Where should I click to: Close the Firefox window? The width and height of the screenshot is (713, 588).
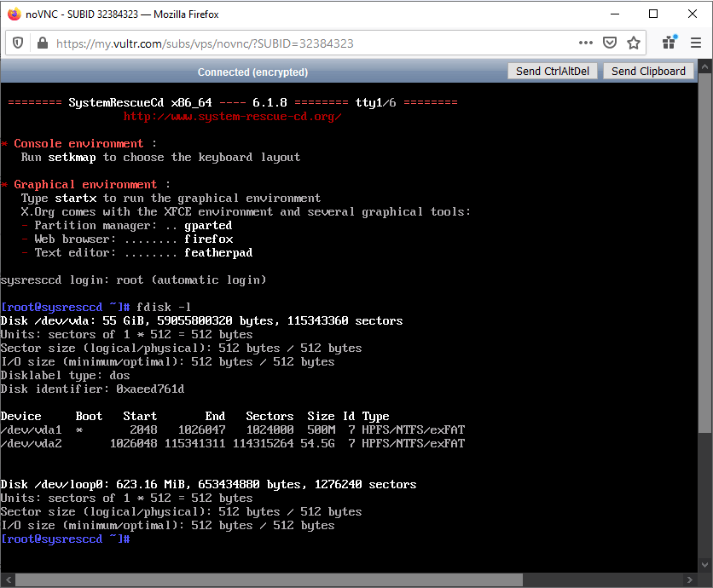click(x=692, y=14)
